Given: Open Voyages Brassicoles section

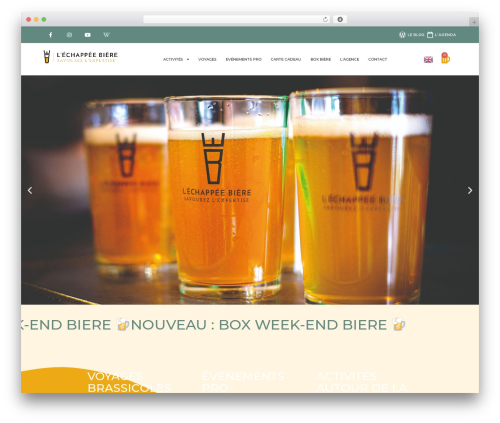Looking at the screenshot, I should click(x=129, y=382).
